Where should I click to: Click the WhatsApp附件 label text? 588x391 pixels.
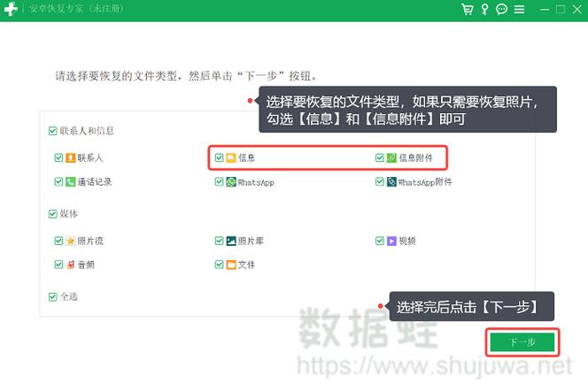(425, 182)
